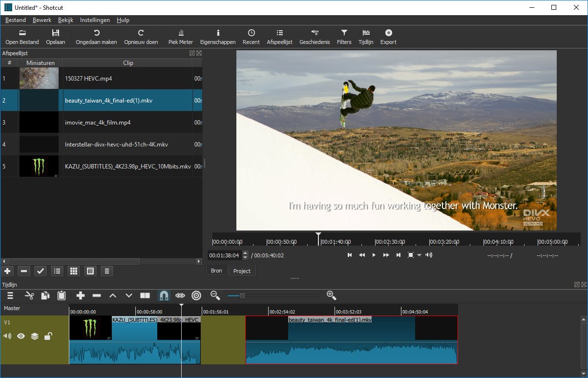Paste clipboard icon in timeline toolbar
Screen dimensions: 588x378
click(62, 295)
